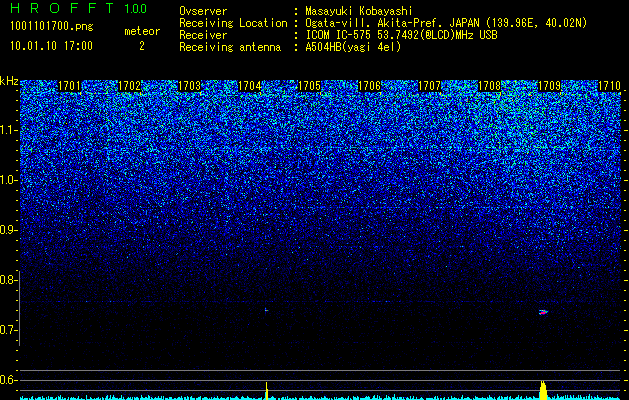Select the observer name Masayuki Kobayashi
Screen dimensions: 629x400
point(358,11)
